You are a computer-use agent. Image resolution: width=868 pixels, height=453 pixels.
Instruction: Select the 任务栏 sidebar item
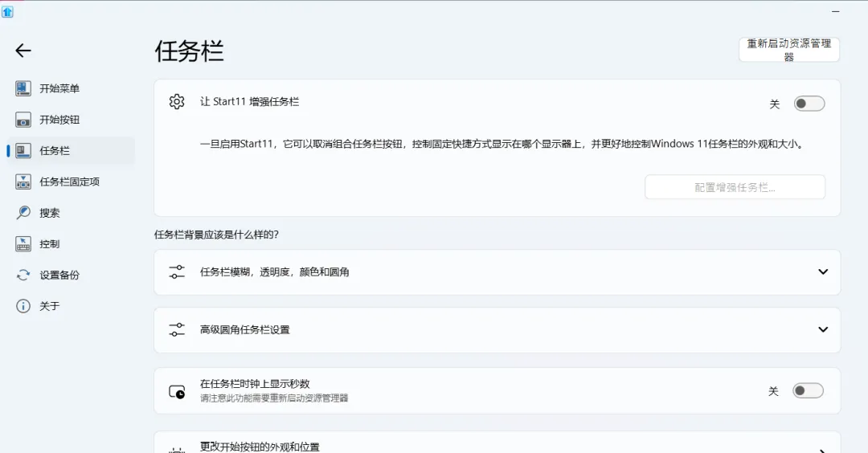pyautogui.click(x=71, y=150)
